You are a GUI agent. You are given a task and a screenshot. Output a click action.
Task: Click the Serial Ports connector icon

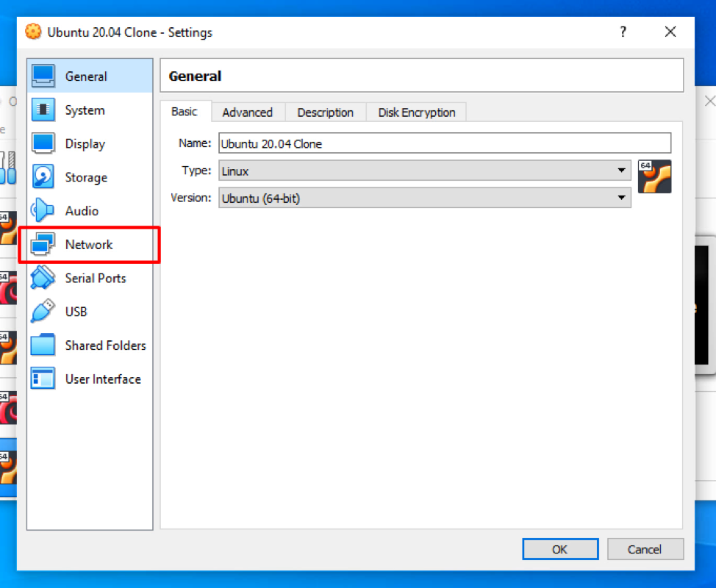[x=43, y=278]
